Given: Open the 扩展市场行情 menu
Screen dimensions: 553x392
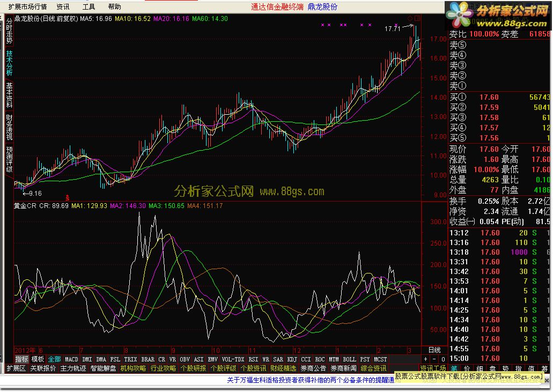Looking at the screenshot, I should coord(27,6).
